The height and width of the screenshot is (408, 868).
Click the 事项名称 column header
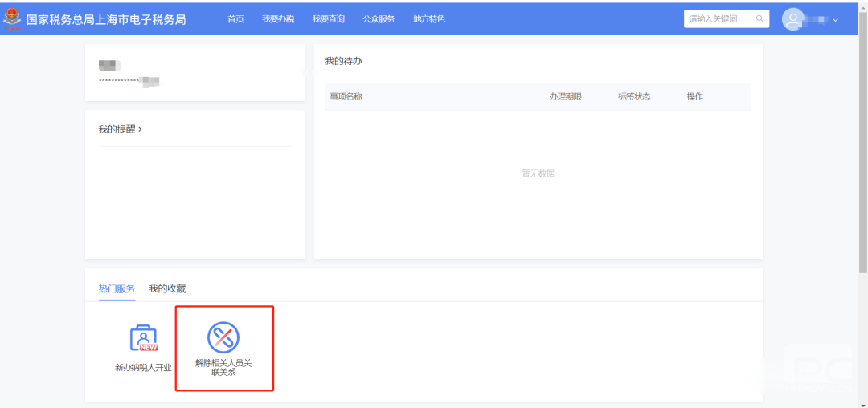coord(346,97)
